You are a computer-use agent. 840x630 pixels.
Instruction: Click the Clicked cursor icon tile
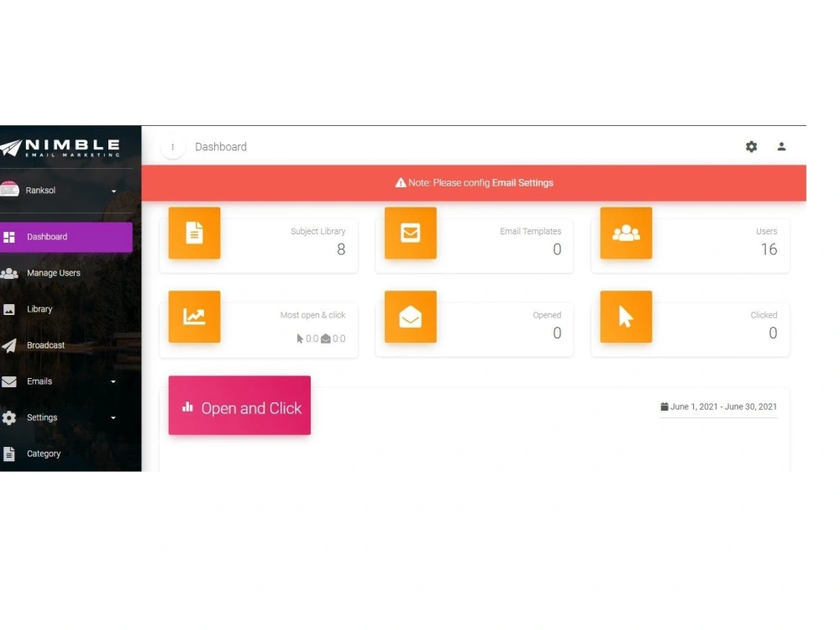click(626, 317)
